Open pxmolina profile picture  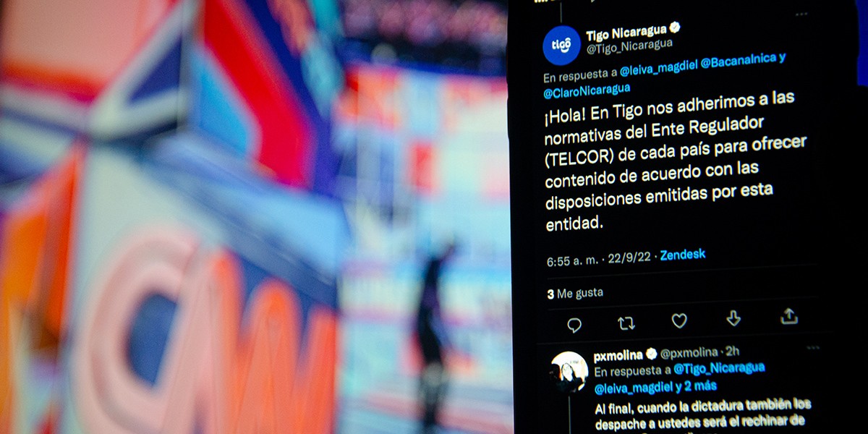point(569,372)
